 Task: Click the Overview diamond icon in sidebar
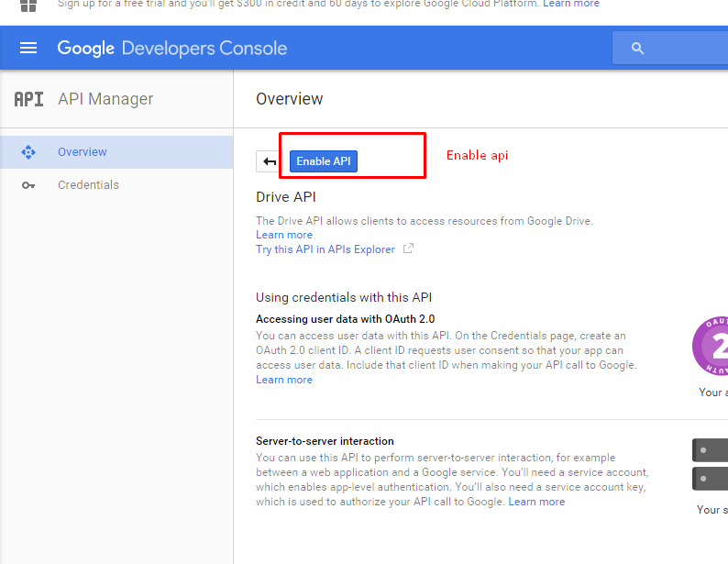click(x=28, y=152)
